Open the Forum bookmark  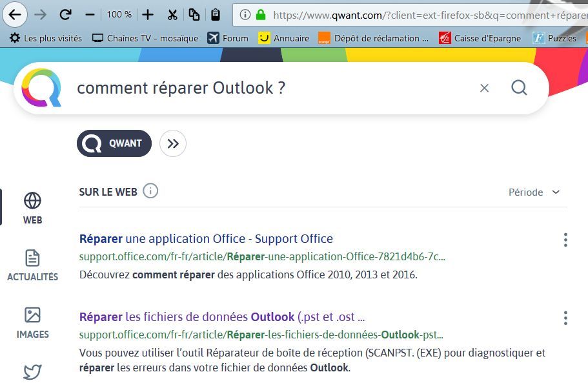[x=228, y=38]
